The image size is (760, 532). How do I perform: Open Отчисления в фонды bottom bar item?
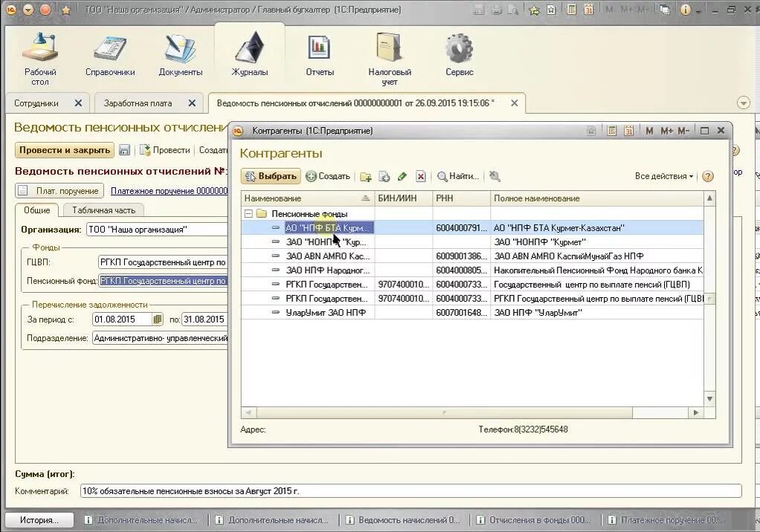coord(534,520)
